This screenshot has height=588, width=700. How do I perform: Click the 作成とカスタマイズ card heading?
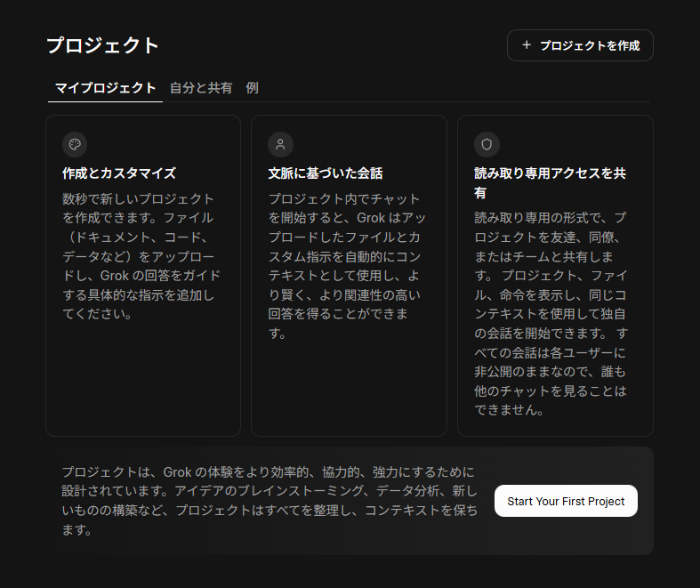[119, 173]
